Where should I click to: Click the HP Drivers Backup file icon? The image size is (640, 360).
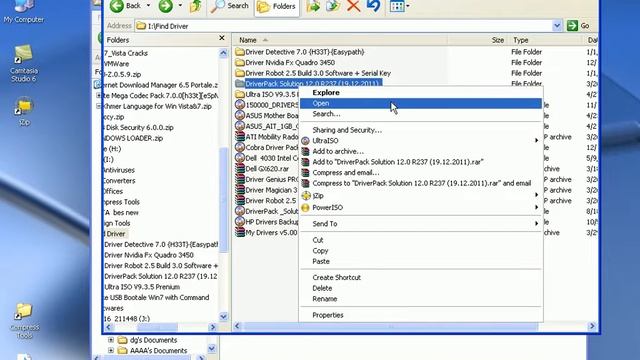240,222
